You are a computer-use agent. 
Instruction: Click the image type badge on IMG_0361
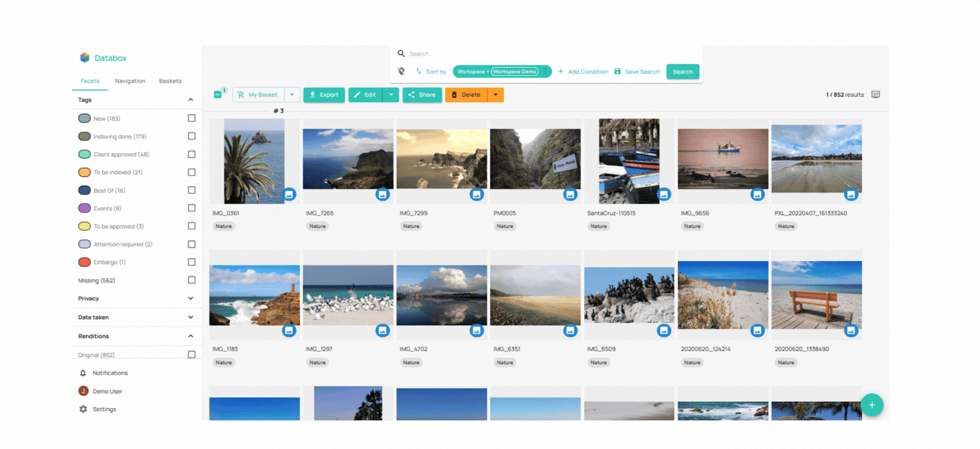pos(289,195)
